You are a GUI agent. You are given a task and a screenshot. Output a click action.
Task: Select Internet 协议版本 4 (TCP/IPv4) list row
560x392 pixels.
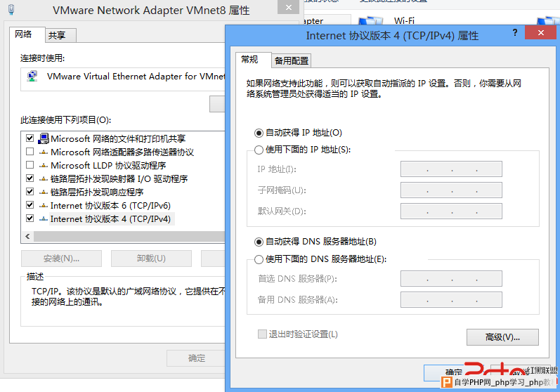pos(110,218)
